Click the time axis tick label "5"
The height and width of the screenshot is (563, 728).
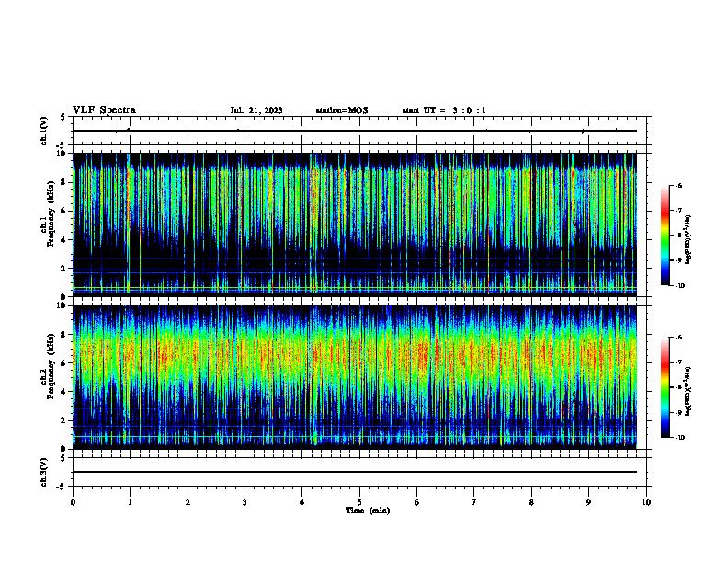pyautogui.click(x=359, y=502)
